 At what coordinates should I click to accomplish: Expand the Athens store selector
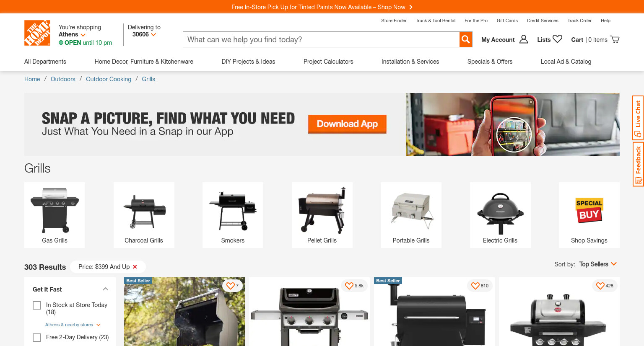(x=72, y=34)
